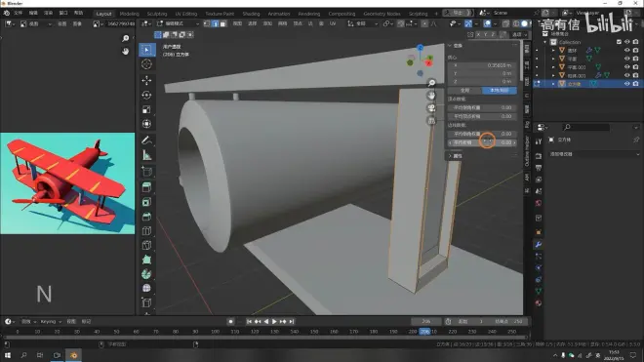Open the 编辑 Edit menu
Screen dimensions: 644x362
[33, 13]
